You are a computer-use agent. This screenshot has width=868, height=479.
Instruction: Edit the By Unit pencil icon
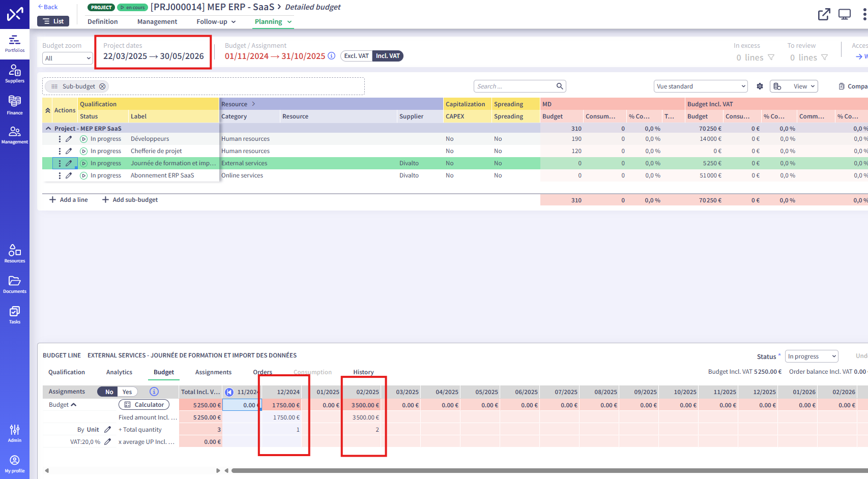pos(107,430)
